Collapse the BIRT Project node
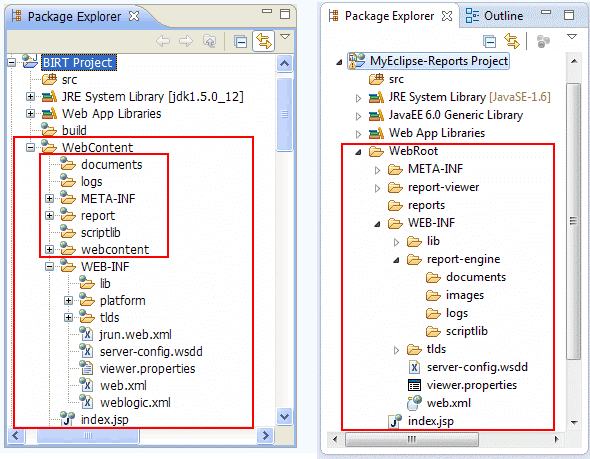 (12, 62)
